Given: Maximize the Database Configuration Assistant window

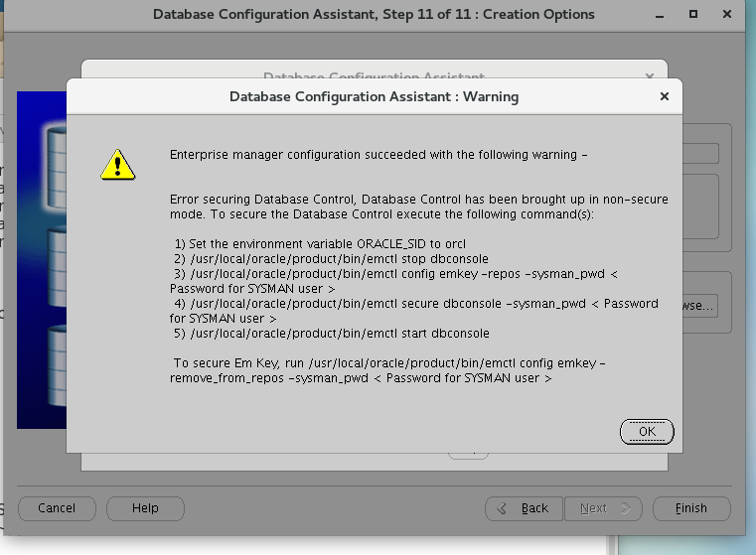Looking at the screenshot, I should [x=693, y=15].
